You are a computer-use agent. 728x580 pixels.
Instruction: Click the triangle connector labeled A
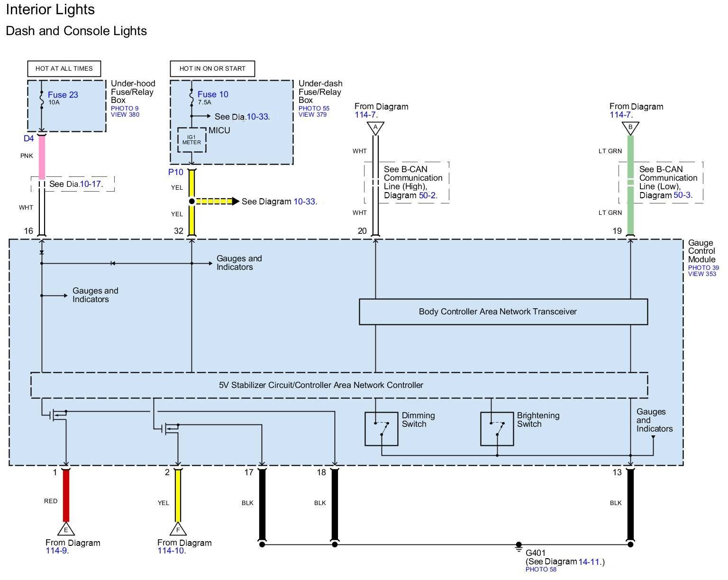[375, 128]
